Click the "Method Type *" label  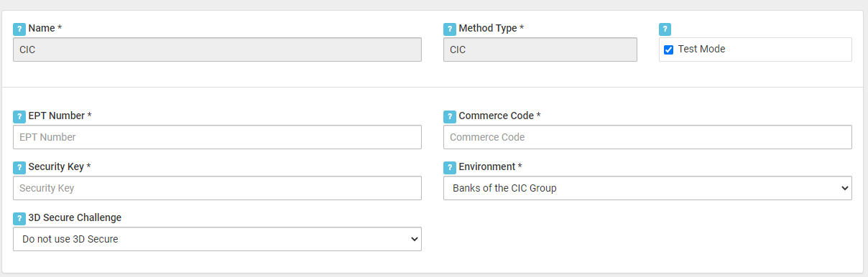point(491,28)
